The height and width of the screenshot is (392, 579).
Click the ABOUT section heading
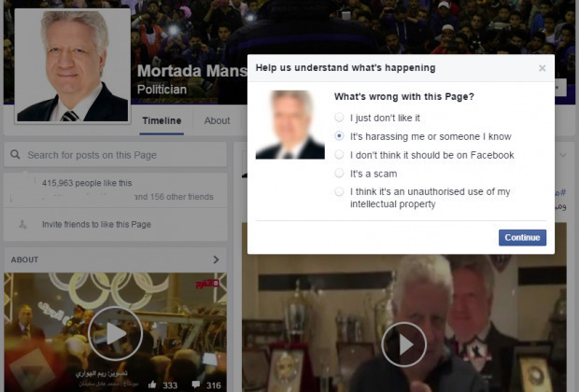point(24,259)
